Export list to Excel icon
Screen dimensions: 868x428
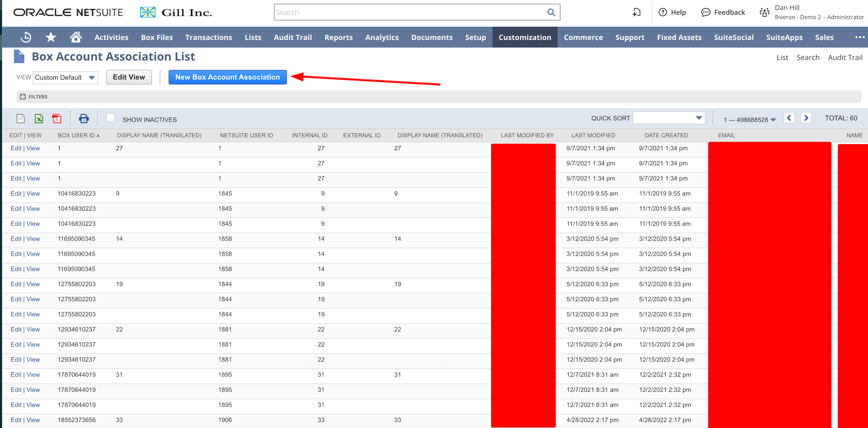(39, 119)
